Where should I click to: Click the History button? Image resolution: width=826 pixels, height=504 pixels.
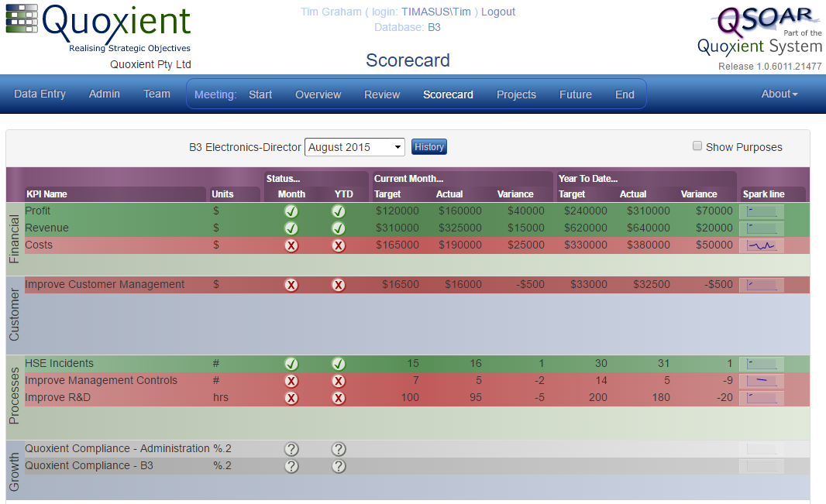(x=429, y=147)
